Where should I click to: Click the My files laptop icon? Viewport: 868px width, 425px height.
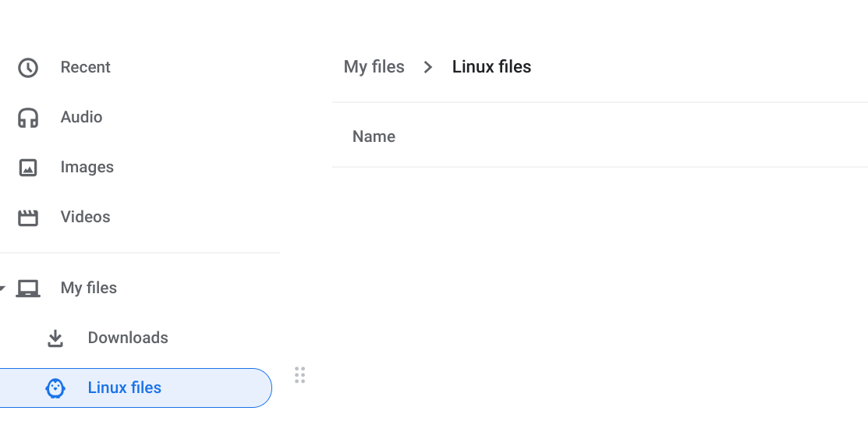[28, 289]
